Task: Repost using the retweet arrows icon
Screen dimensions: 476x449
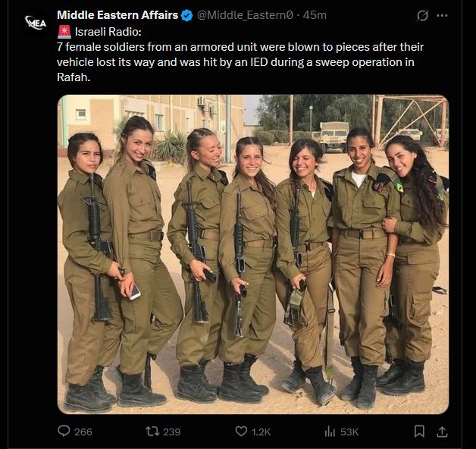Action: 152,431
